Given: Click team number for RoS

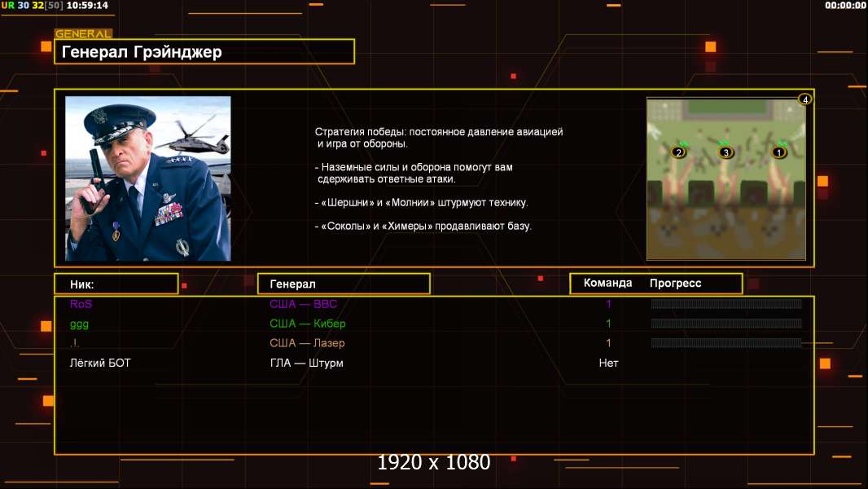Looking at the screenshot, I should pos(608,304).
